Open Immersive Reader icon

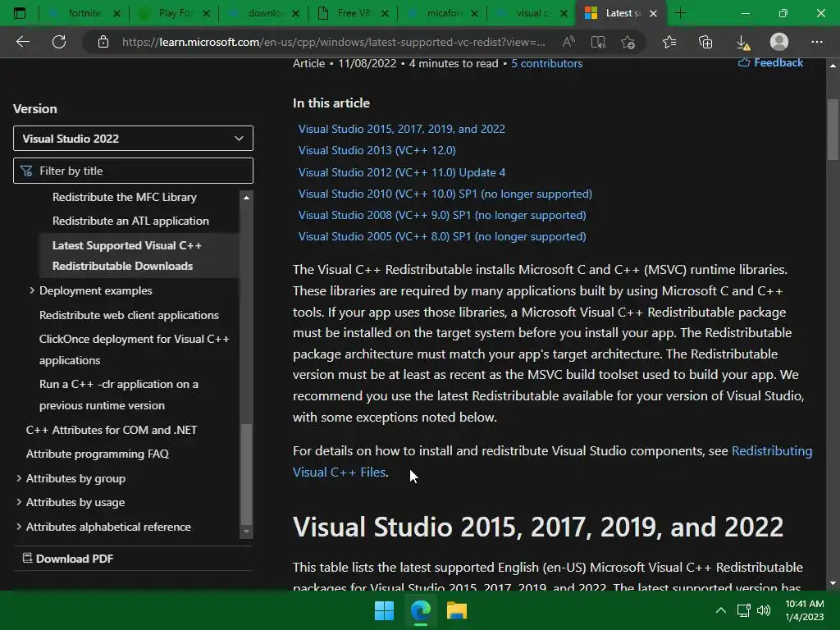(598, 42)
